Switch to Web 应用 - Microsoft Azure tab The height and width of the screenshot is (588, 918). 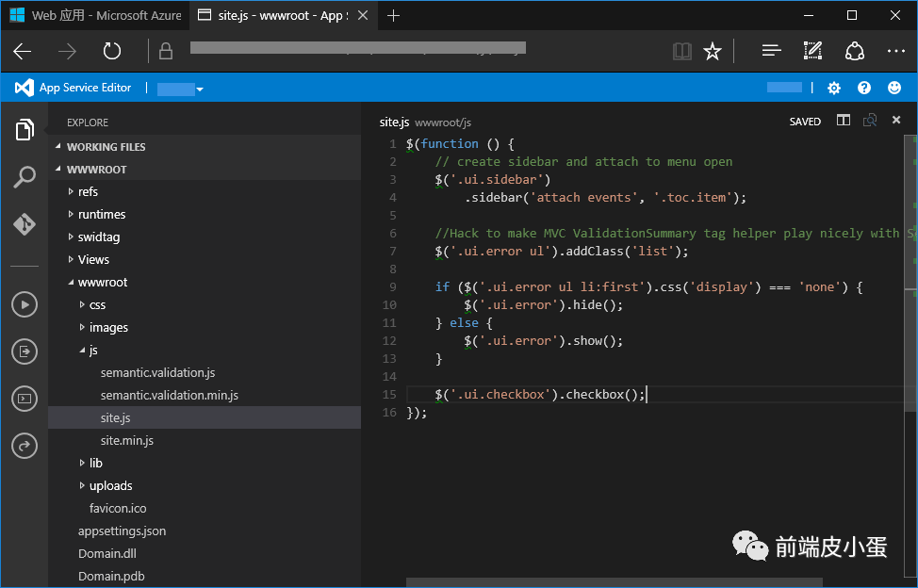(95, 15)
